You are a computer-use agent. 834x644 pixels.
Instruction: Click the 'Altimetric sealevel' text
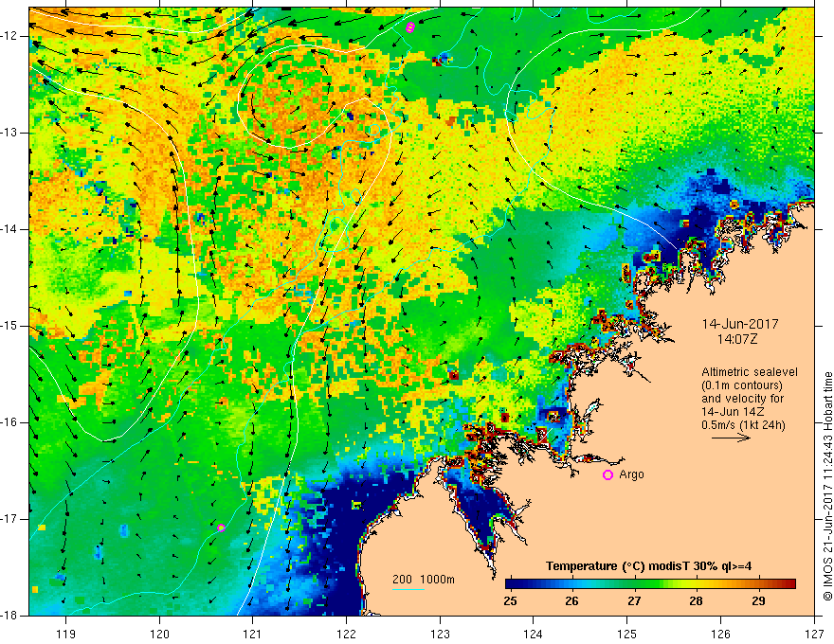(x=750, y=372)
